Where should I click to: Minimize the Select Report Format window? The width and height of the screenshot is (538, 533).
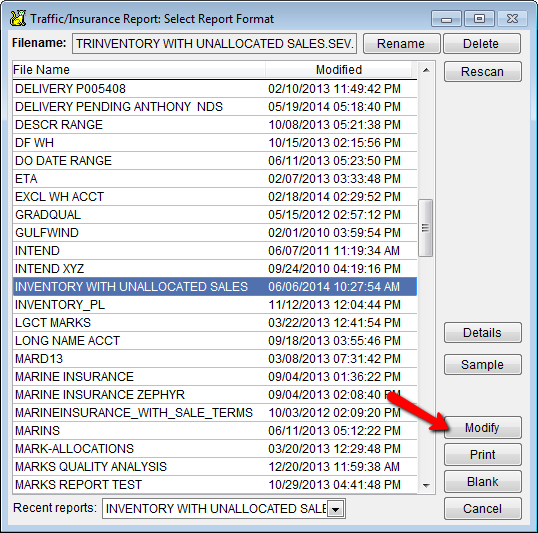(447, 19)
